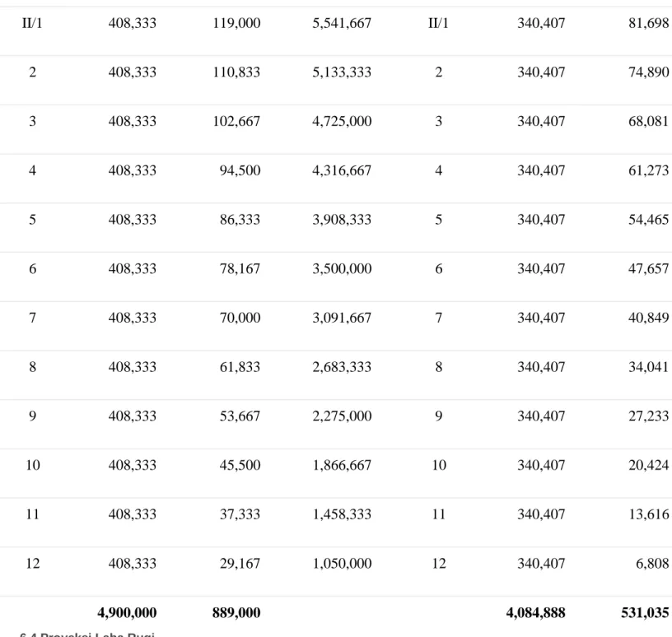The width and height of the screenshot is (672, 637).
Task: Click the first II/1 period cell
Action: [x=32, y=23]
